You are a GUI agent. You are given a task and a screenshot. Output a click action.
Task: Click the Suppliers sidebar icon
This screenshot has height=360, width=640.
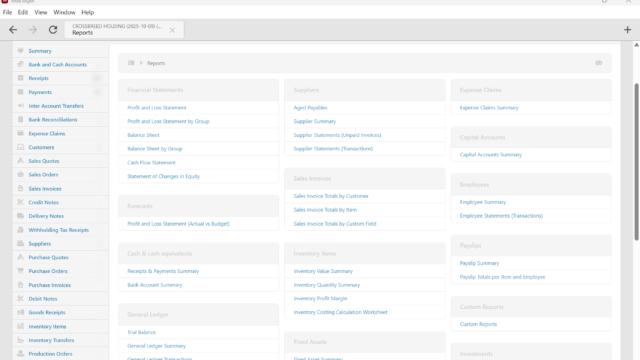coord(20,244)
